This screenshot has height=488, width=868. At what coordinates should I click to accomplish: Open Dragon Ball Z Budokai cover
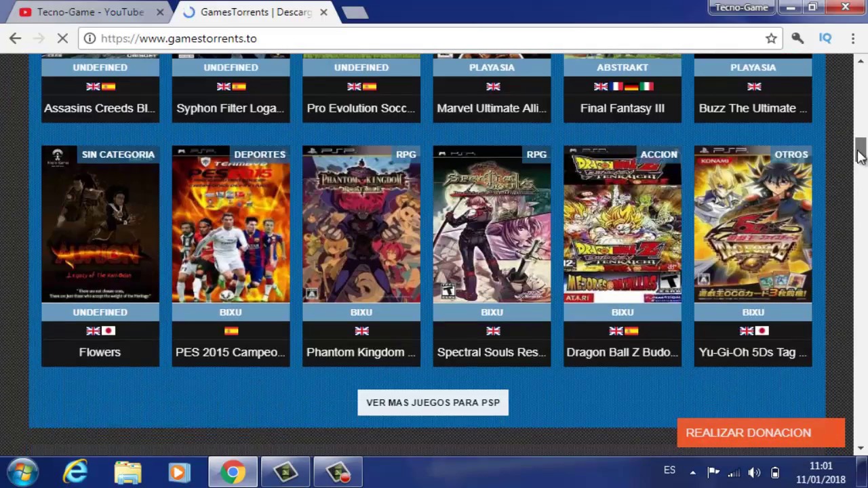[x=623, y=224]
